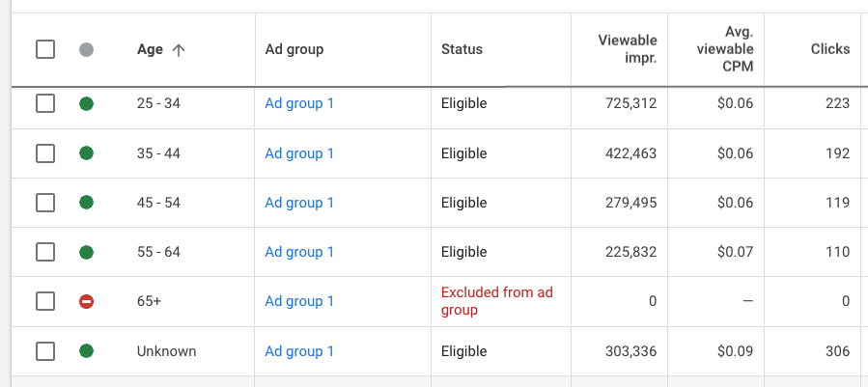The image size is (868, 387).
Task: Click the green status dot for 35 - 44
Action: click(86, 152)
